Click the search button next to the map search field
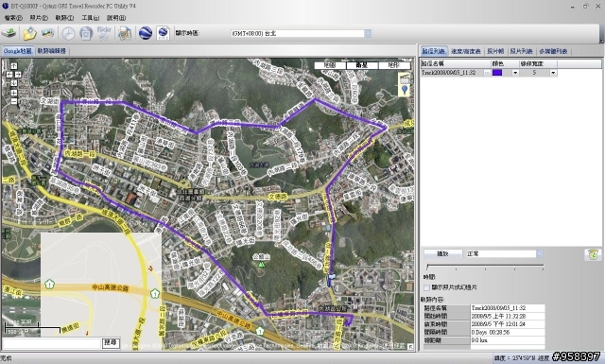The height and width of the screenshot is (364, 605). click(111, 343)
